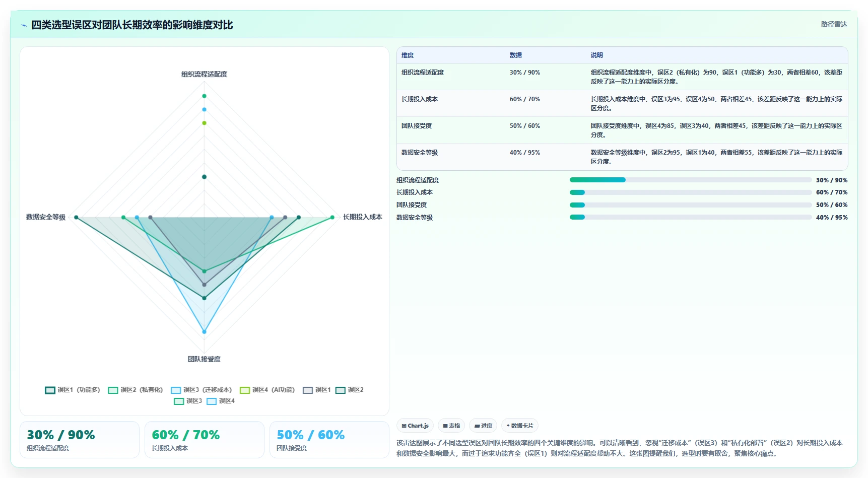The height and width of the screenshot is (478, 868).
Task: Click the table note starting with 数据安全等级维度中
Action: 716,157
